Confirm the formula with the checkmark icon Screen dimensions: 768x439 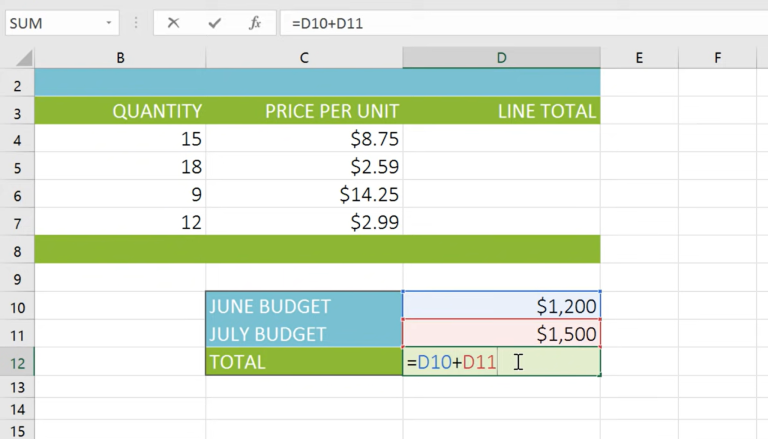(x=214, y=23)
